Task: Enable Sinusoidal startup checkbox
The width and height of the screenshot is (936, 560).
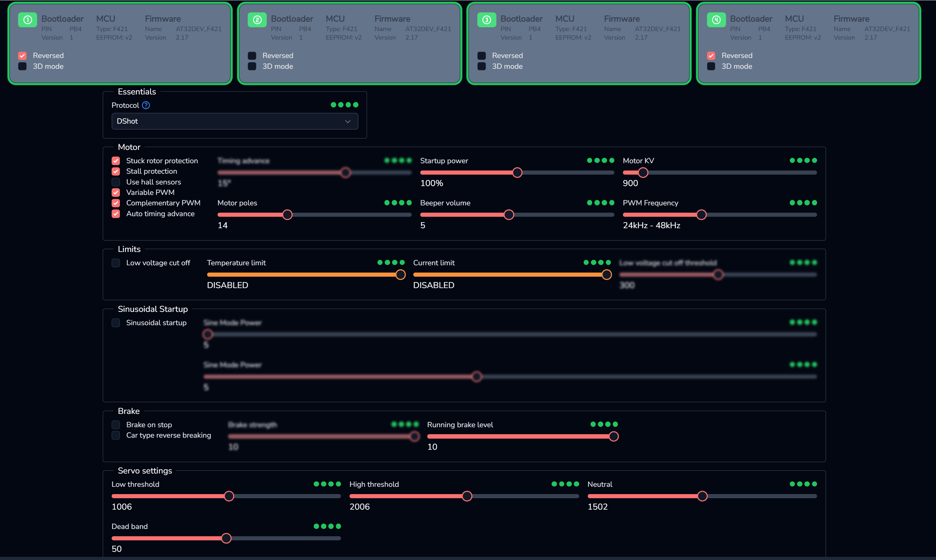Action: pyautogui.click(x=116, y=323)
